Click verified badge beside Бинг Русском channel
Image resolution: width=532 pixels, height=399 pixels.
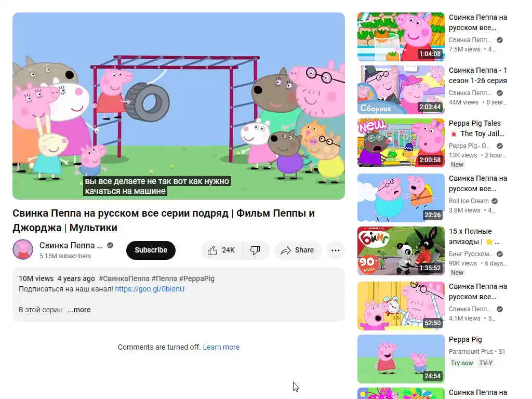pos(500,254)
